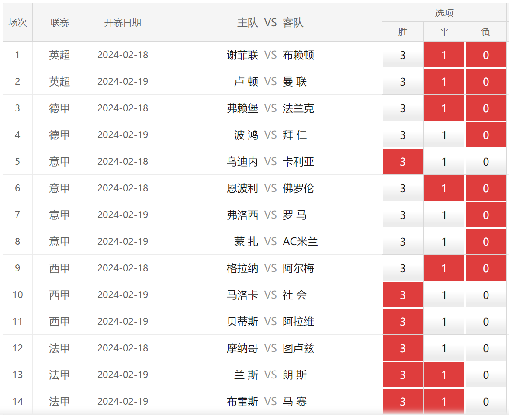Screen dimensions: 509x420
Task: Select win 3 for 格拉纳 vs 阿尔梅
Action: pos(402,268)
